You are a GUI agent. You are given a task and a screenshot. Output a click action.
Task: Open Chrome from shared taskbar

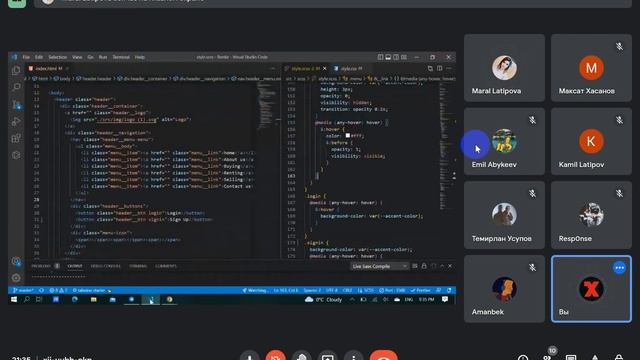click(x=169, y=300)
